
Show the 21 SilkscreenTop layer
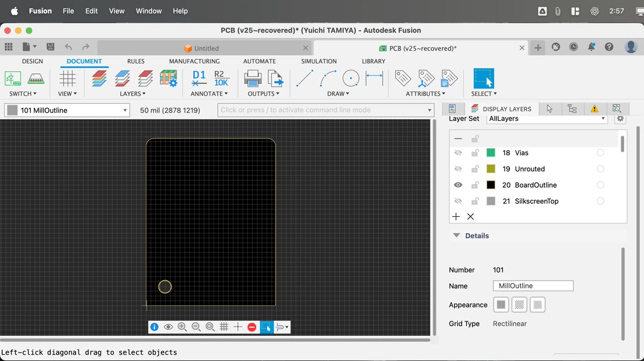[x=458, y=201]
